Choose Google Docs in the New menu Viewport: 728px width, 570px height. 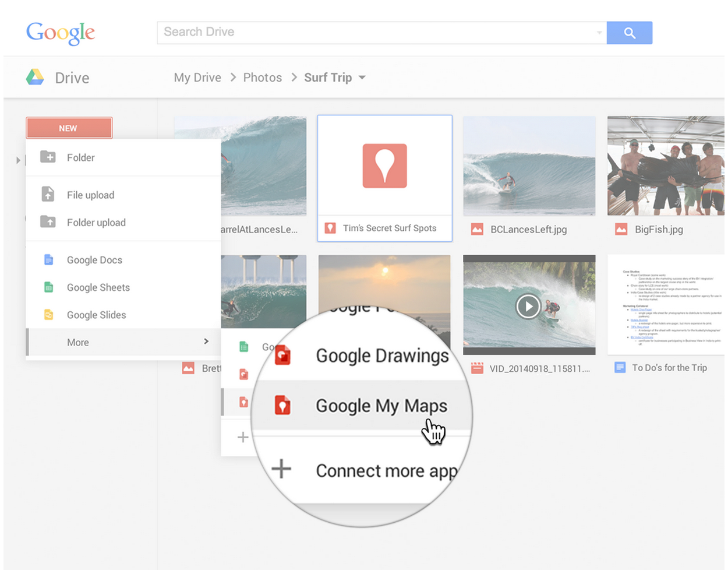point(123,260)
